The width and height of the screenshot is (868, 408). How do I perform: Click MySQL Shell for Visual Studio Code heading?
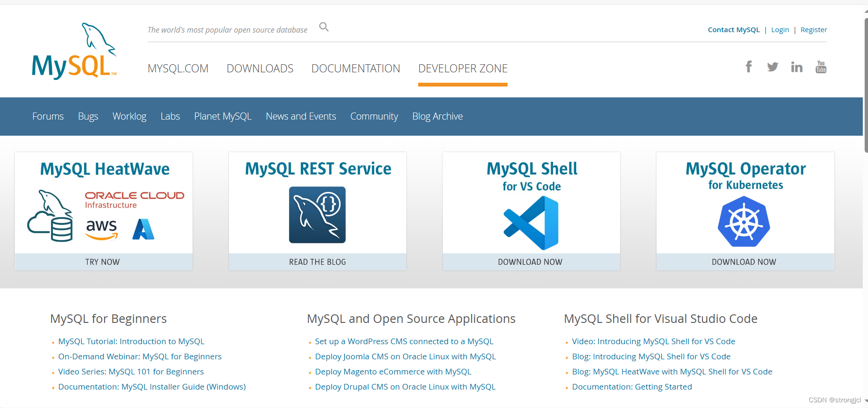click(x=660, y=319)
